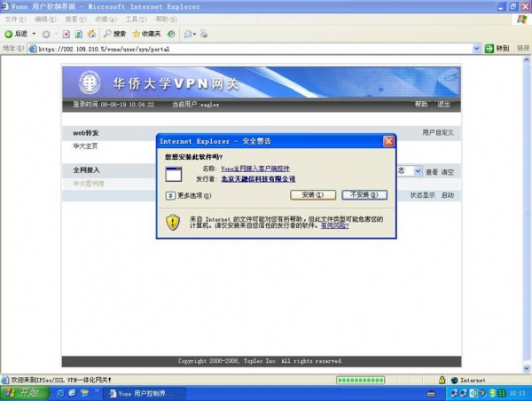The width and height of the screenshot is (532, 401).
Task: Open Favorites (收藏夹) star button
Action: (146, 34)
